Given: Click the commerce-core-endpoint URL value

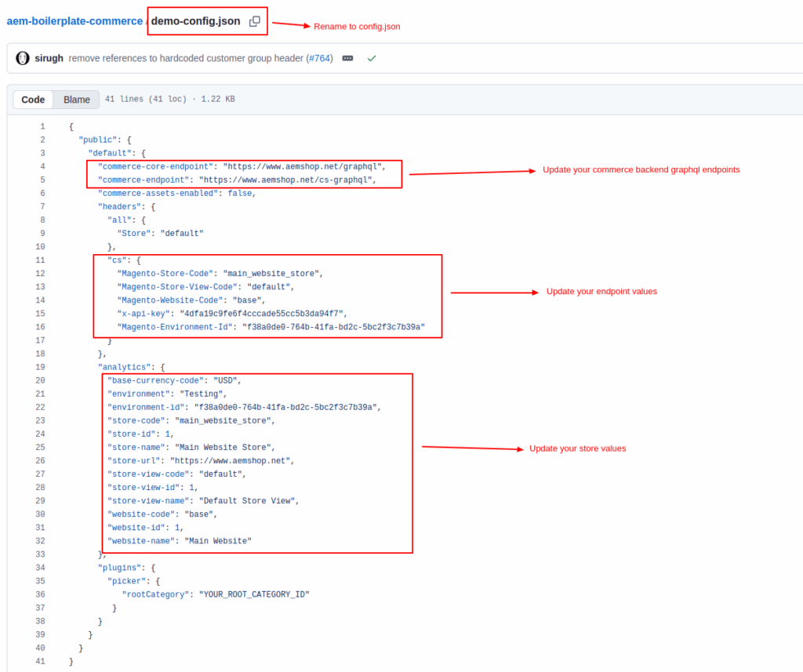Looking at the screenshot, I should click(x=304, y=166).
